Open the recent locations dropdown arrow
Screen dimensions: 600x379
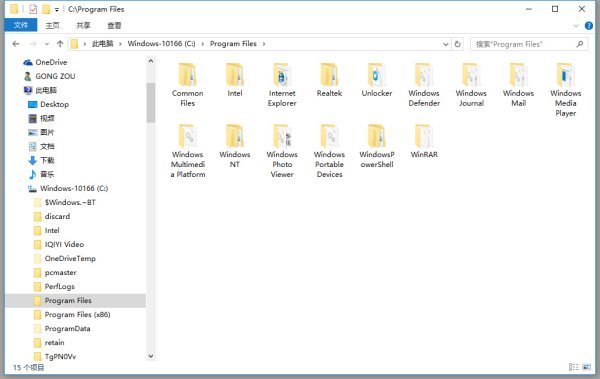click(47, 44)
